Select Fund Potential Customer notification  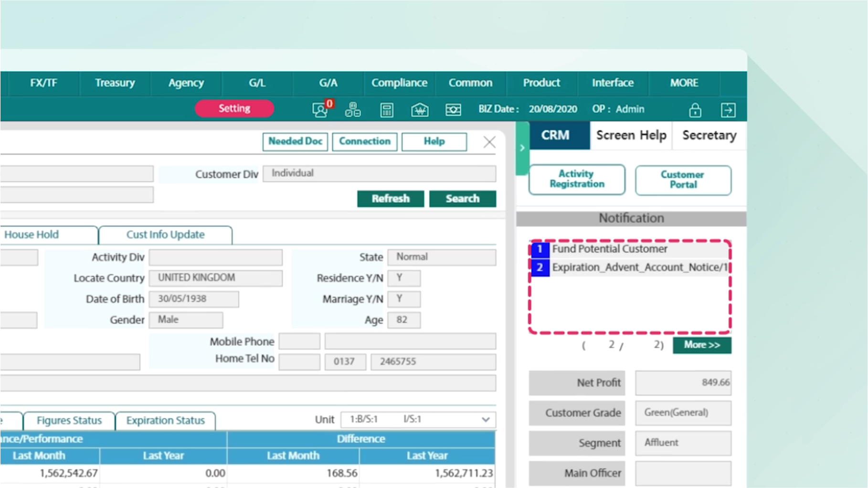click(x=630, y=249)
